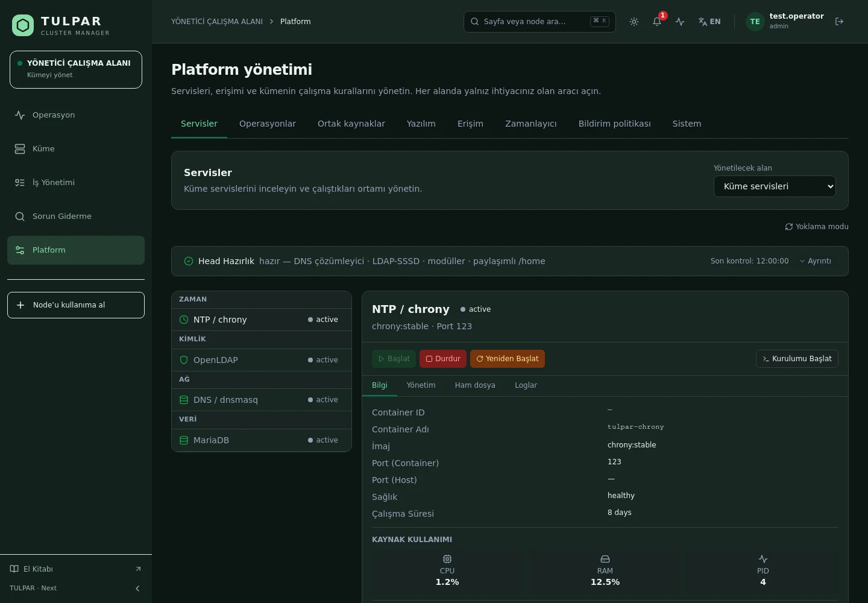868x603 pixels.
Task: Click Node'u kullanıma al plus button
Action: tap(76, 305)
